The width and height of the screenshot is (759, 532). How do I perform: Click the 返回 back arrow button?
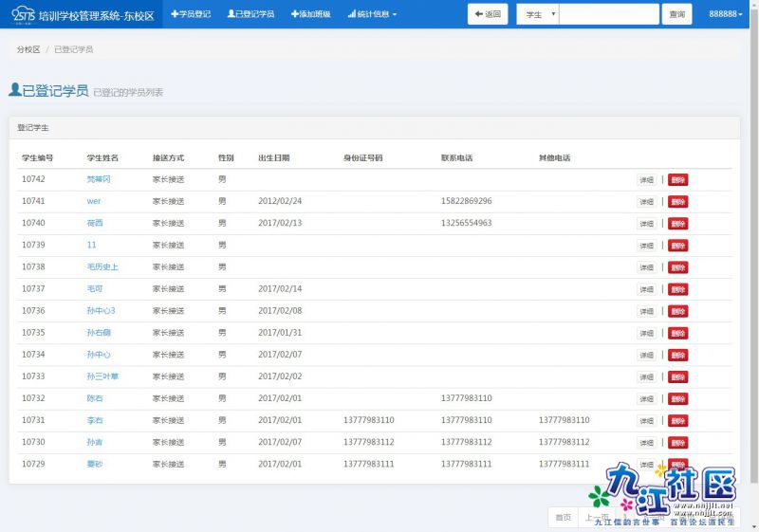coord(488,14)
